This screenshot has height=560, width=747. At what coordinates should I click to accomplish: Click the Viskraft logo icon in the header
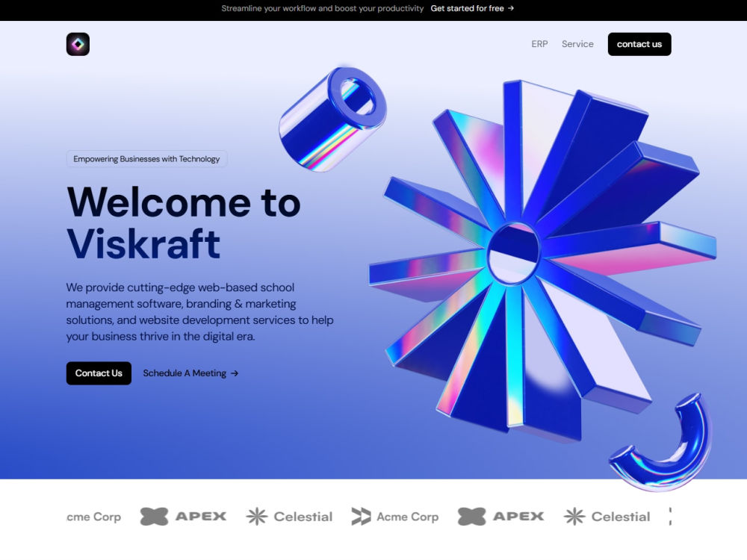[78, 44]
